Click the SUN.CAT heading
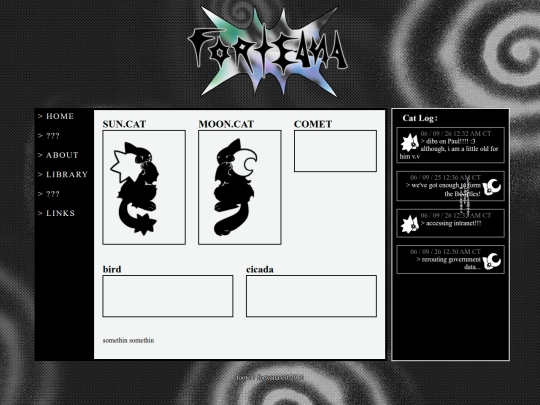This screenshot has width=540, height=405. click(124, 124)
